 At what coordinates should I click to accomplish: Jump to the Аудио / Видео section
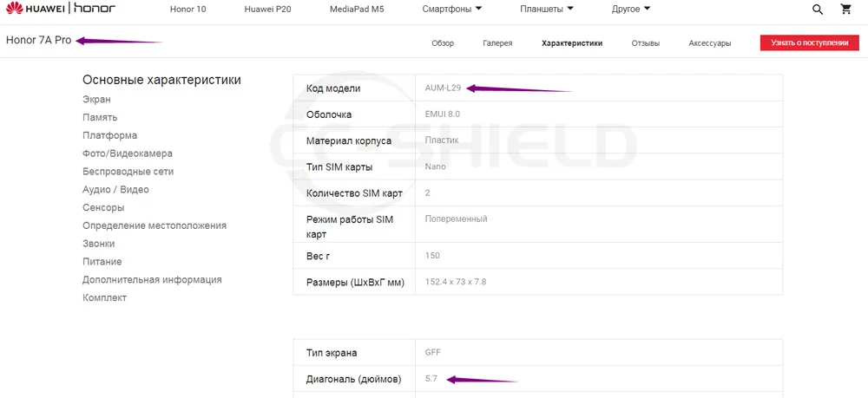click(115, 190)
